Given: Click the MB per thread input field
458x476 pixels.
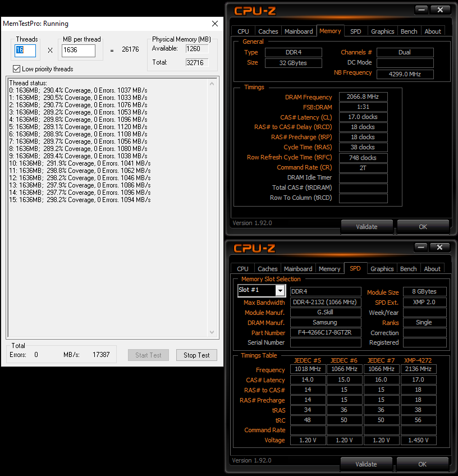Looking at the screenshot, I should [x=78, y=51].
